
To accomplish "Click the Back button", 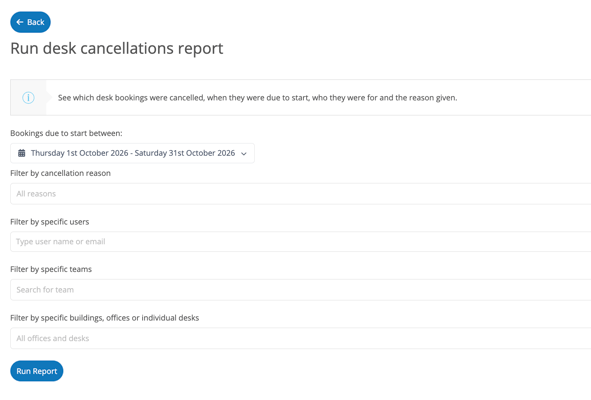I will click(x=30, y=22).
